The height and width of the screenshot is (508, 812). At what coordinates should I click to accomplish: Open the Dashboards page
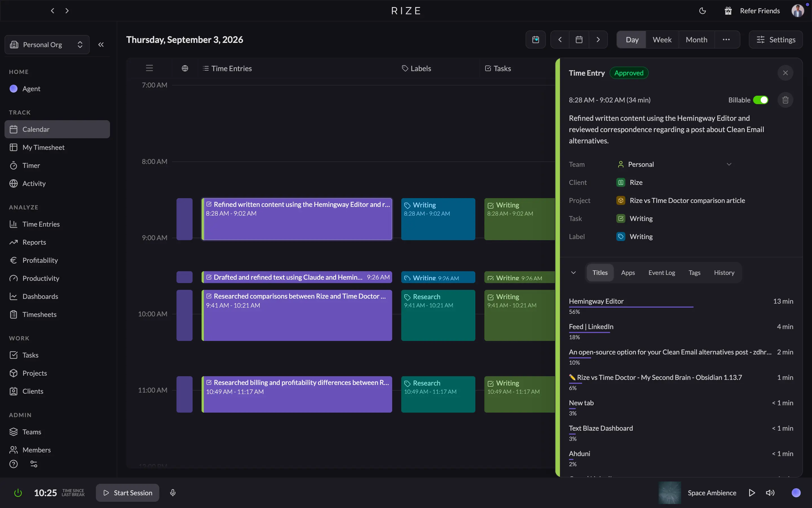[x=57, y=296]
